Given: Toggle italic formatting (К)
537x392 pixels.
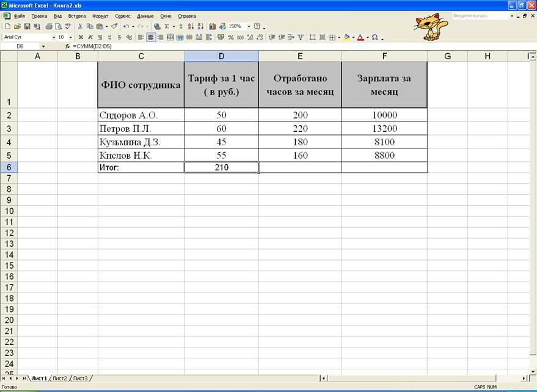Looking at the screenshot, I should coord(90,37).
